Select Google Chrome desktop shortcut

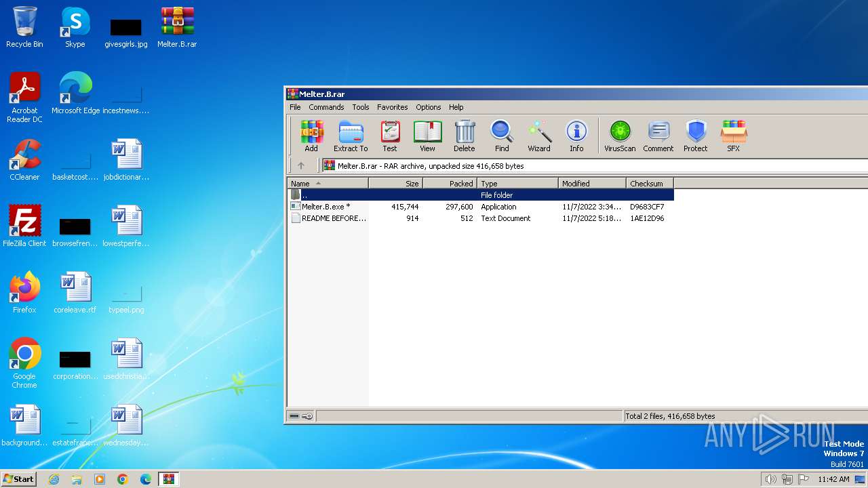[x=24, y=363]
